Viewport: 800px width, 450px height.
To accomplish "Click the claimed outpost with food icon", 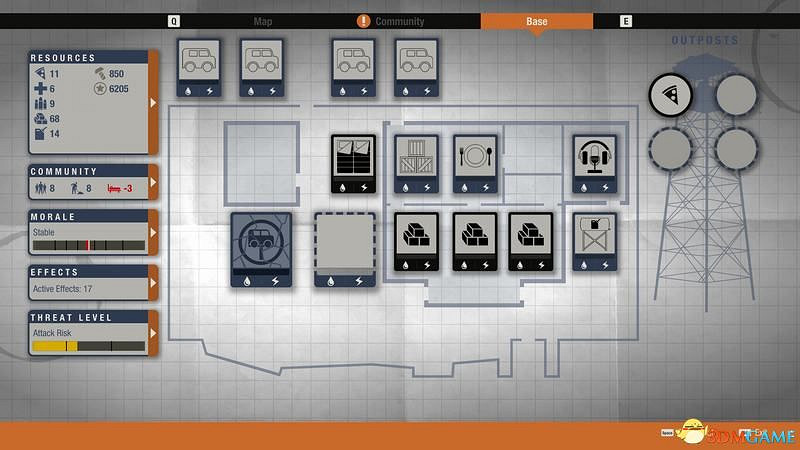I will (670, 96).
